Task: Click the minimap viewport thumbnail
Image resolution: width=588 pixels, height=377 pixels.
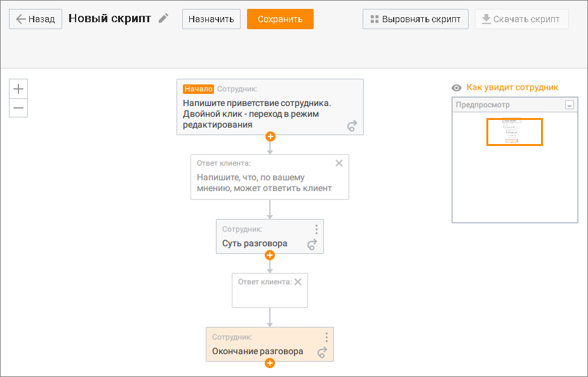Action: (x=514, y=132)
